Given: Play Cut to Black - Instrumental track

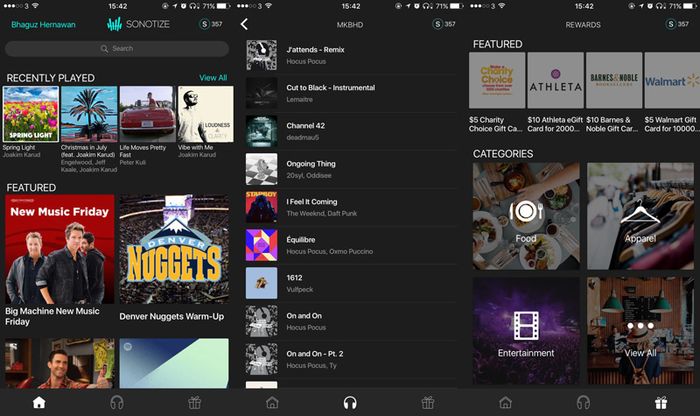Looking at the screenshot, I should tap(350, 93).
